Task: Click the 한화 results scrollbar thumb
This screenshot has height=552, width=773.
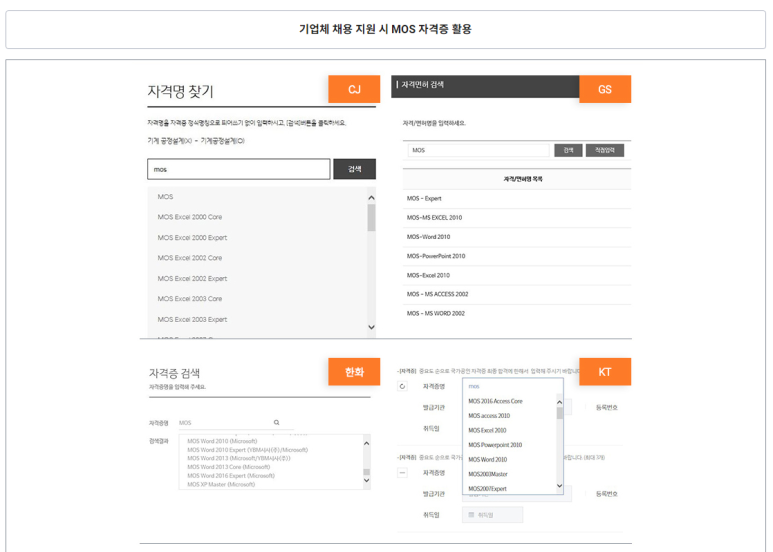Action: coord(366,472)
